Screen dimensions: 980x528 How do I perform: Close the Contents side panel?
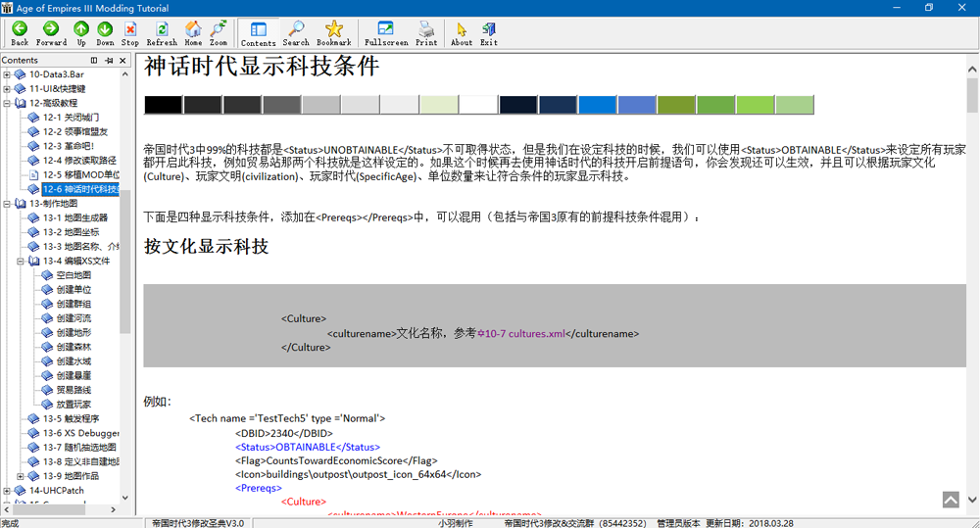click(x=122, y=60)
